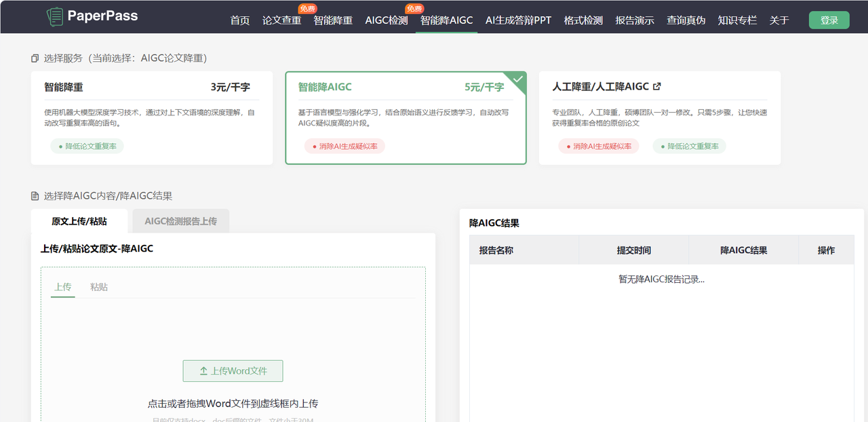The width and height of the screenshot is (868, 422).
Task: Click 降低论文重复率 tag in 智能降重 card
Action: click(x=87, y=146)
